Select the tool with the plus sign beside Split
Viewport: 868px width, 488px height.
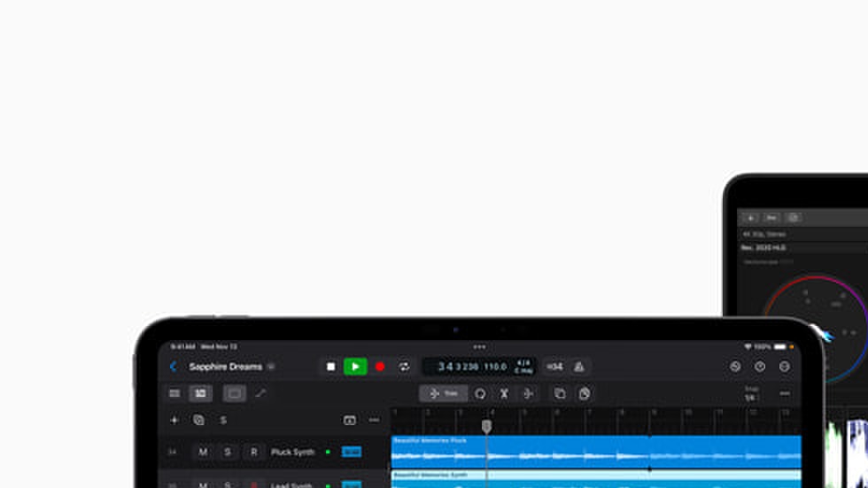click(528, 393)
